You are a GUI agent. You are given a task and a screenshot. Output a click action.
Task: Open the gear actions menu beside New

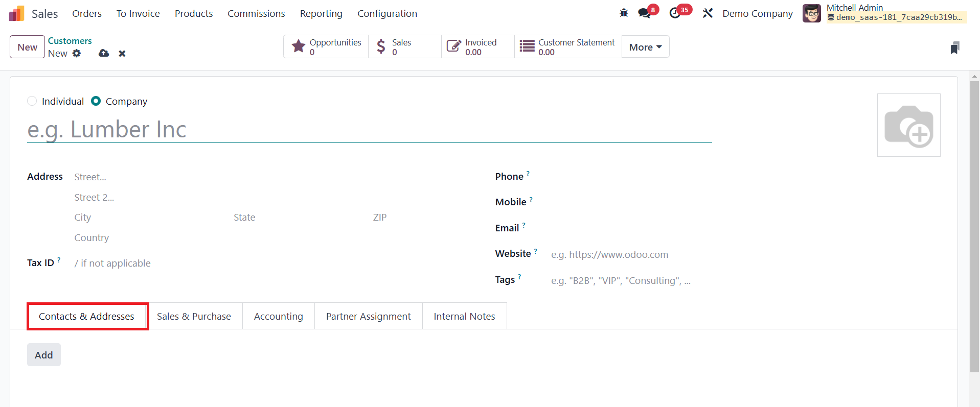(x=77, y=53)
